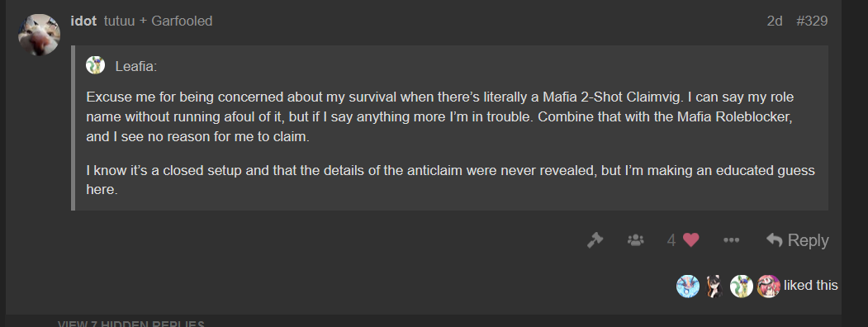Open first liker's blue avatar

688,286
